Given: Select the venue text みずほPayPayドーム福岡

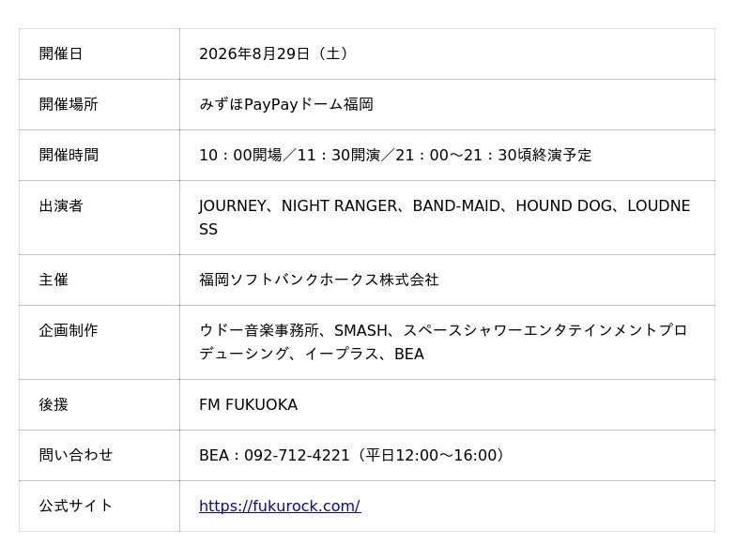Looking at the screenshot, I should tap(286, 104).
